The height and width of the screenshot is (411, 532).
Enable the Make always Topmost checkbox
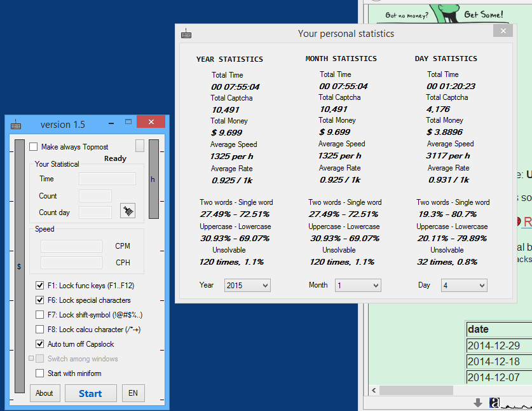tap(34, 147)
